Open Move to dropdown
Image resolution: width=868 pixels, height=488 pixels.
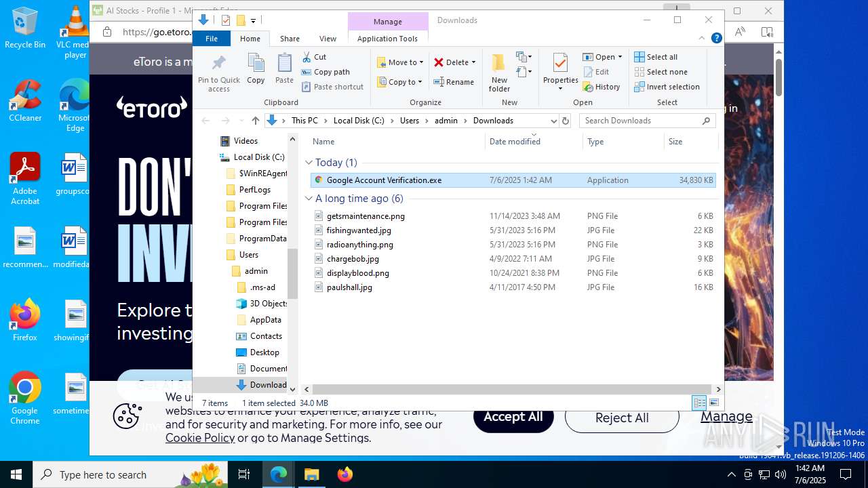tap(400, 62)
